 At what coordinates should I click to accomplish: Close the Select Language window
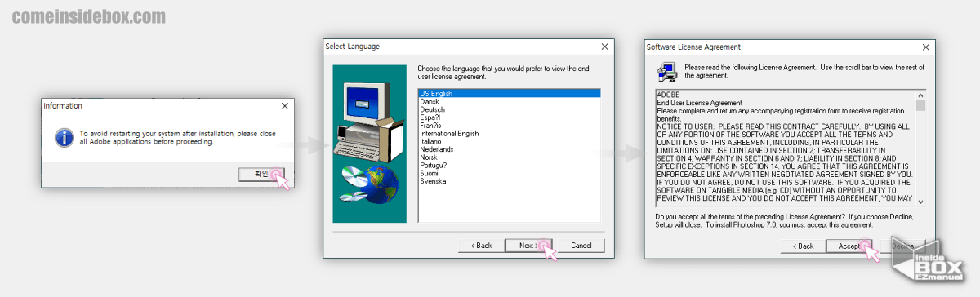pyautogui.click(x=604, y=47)
